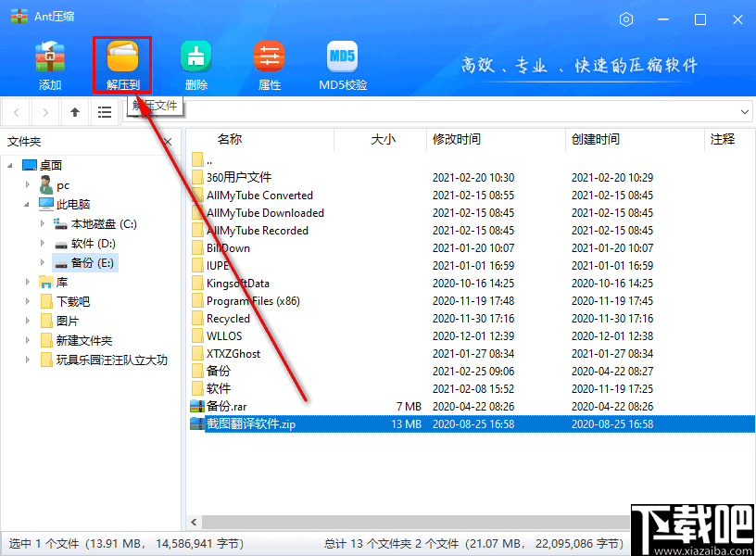Select the Recycled folder

471,318
